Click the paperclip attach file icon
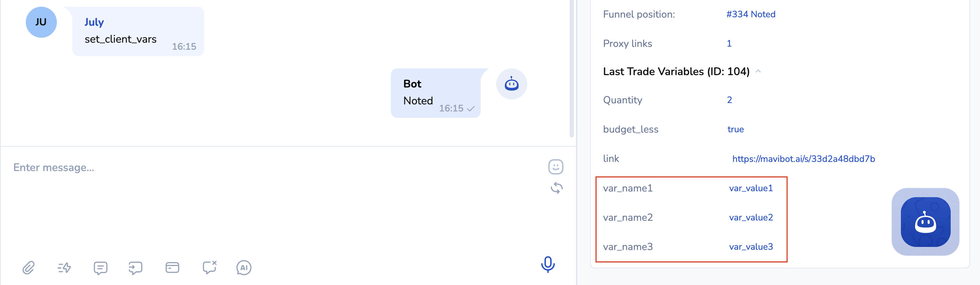The image size is (980, 285). point(29,268)
